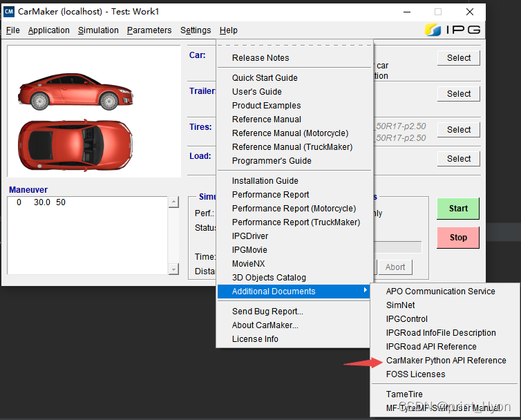This screenshot has height=420, width=521.
Task: Close the Help menu
Action: [228, 30]
